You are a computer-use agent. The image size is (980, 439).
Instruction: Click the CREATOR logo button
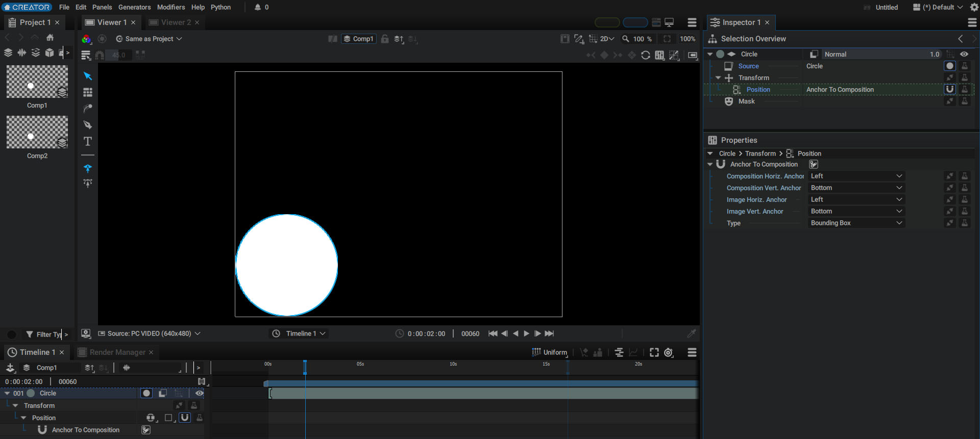click(27, 7)
